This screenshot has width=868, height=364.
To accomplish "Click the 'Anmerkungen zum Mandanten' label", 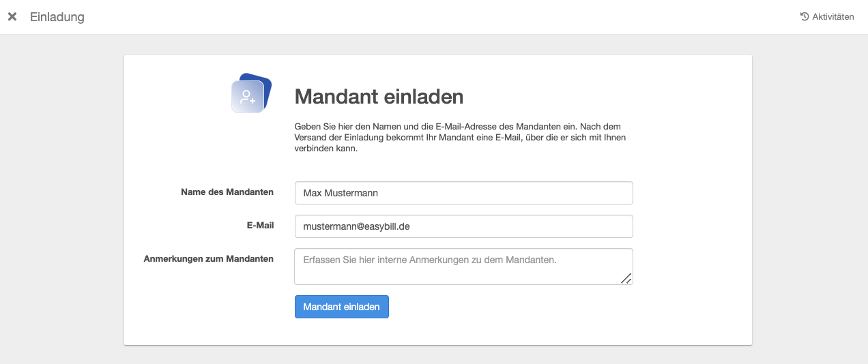I will (x=209, y=259).
